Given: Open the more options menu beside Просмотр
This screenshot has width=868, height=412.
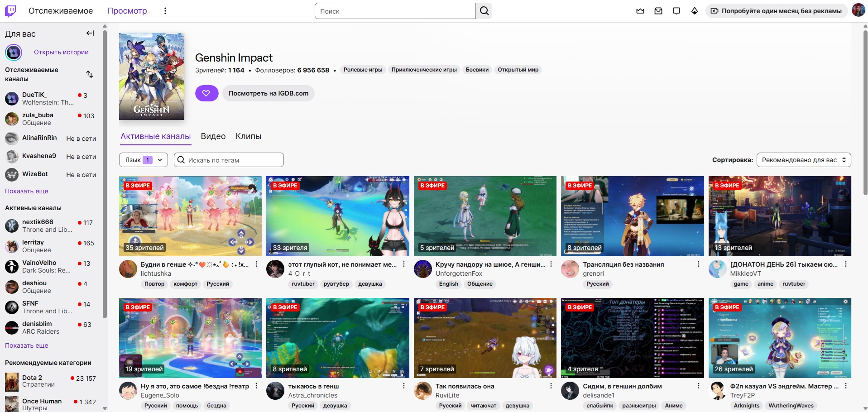Looking at the screenshot, I should click(165, 11).
